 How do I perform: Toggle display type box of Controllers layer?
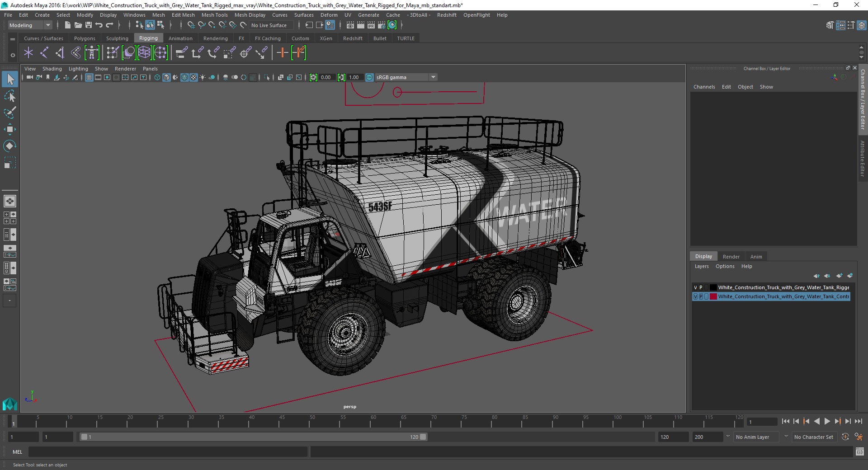(706, 296)
